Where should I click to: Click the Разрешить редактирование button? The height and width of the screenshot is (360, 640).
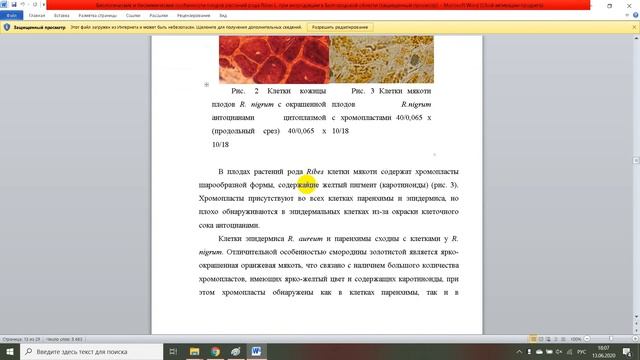[x=340, y=27]
